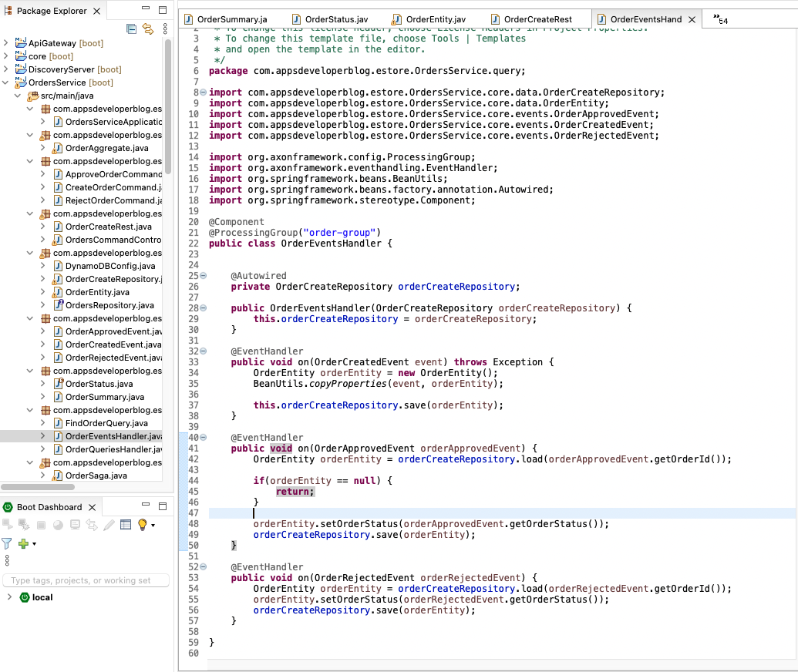Toggle the lightbulb icon in Boot Dashboard

coord(143,526)
